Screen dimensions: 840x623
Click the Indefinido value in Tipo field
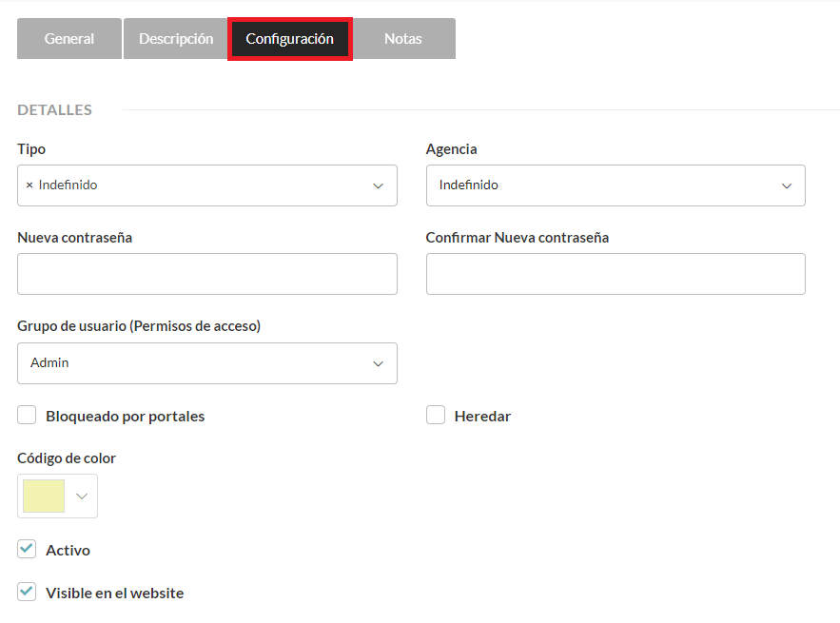[68, 185]
